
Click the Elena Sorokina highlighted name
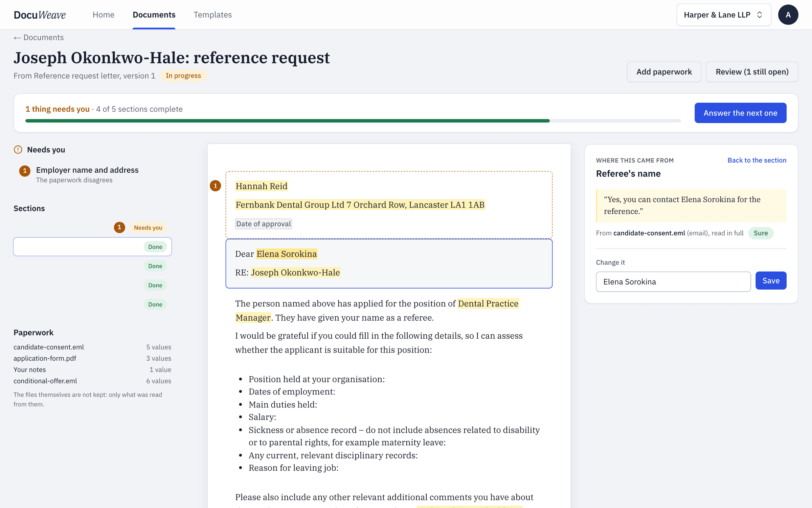coord(287,254)
